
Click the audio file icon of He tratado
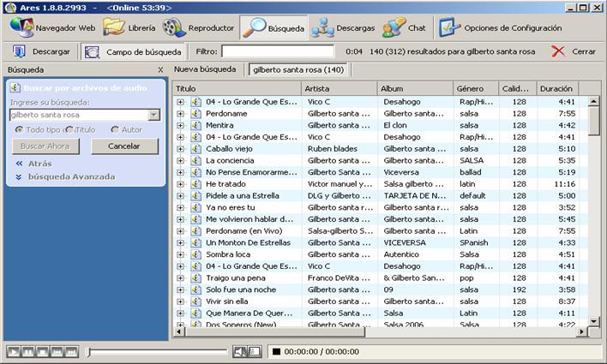195,184
